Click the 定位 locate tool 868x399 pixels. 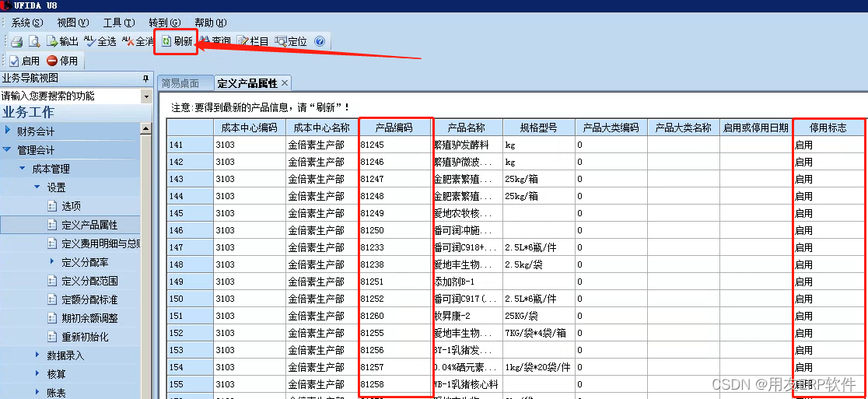291,41
